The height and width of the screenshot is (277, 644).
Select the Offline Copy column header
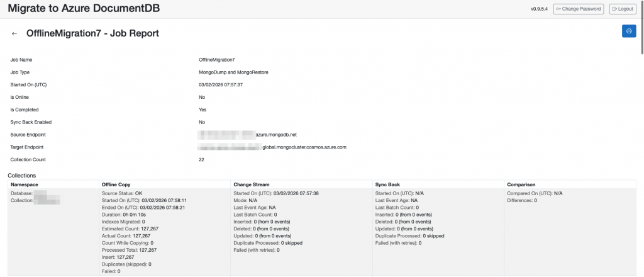click(118, 184)
